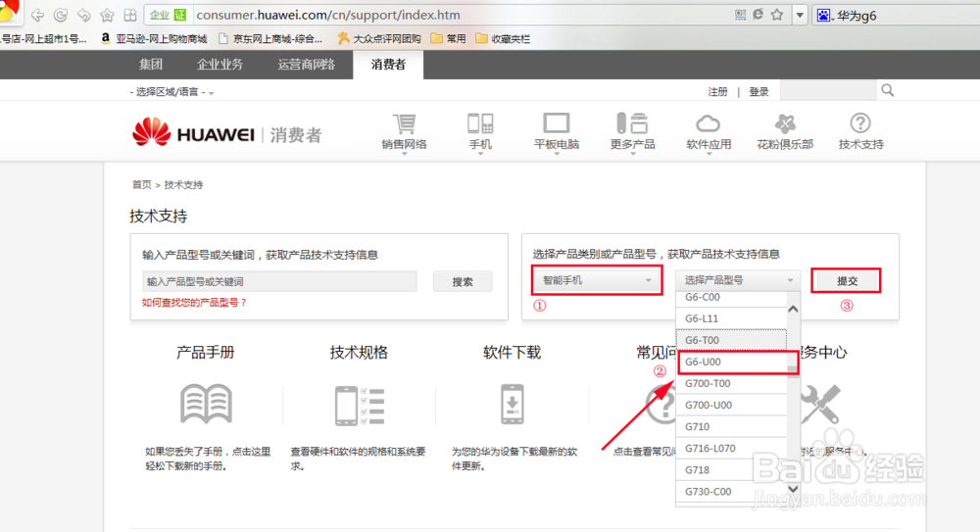The image size is (980, 532).
Task: Open 智能手机 category dropdown
Action: (596, 280)
